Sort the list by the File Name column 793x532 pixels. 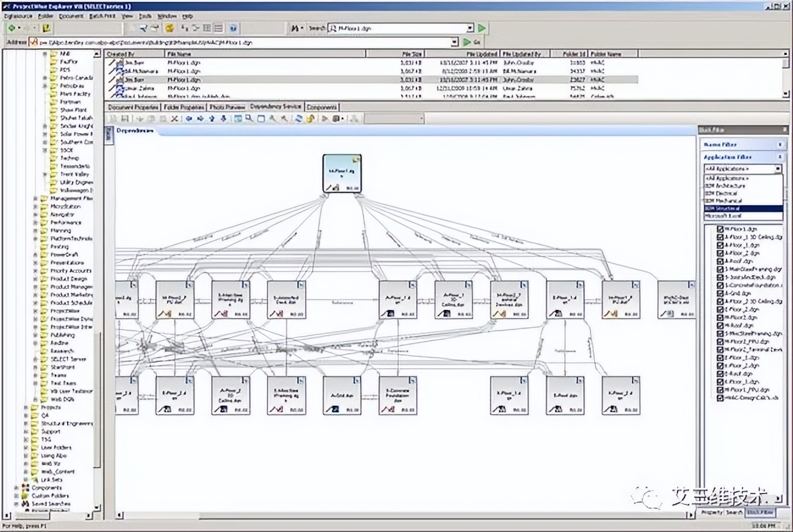click(266, 54)
